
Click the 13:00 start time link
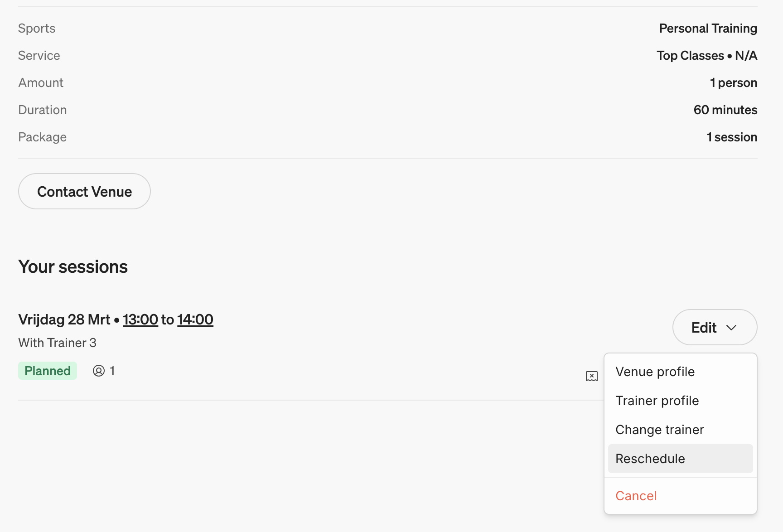(x=140, y=319)
